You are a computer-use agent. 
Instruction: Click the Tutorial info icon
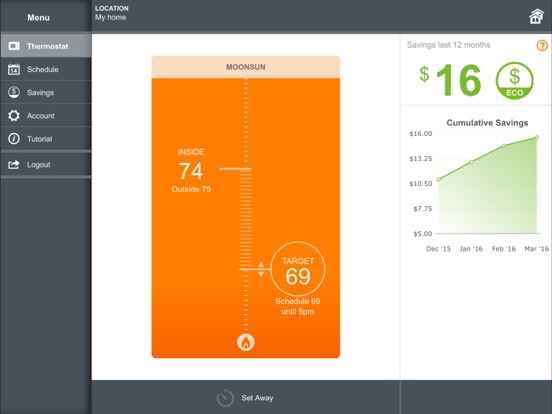pos(14,139)
